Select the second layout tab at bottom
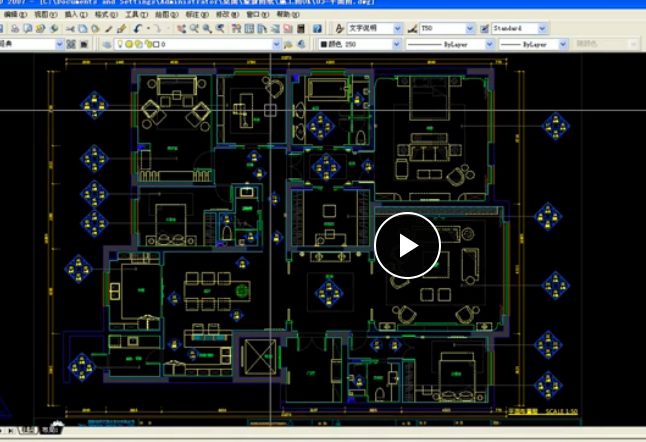 pyautogui.click(x=50, y=430)
